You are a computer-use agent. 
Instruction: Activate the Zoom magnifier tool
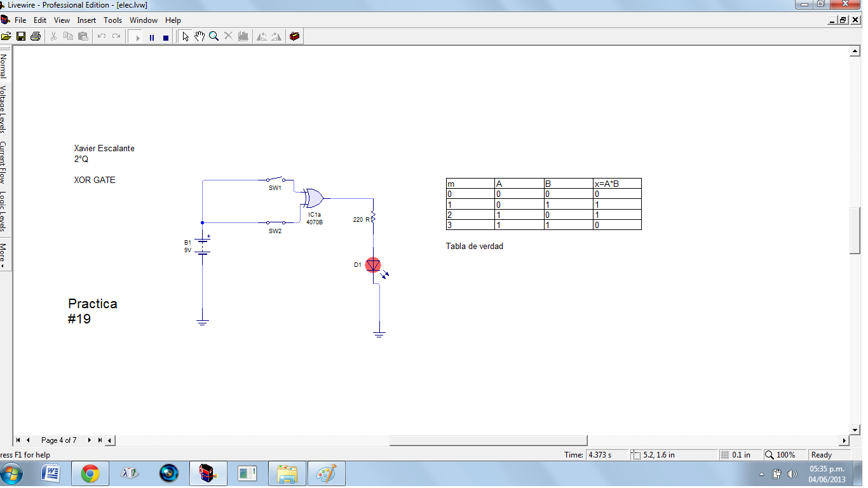214,36
